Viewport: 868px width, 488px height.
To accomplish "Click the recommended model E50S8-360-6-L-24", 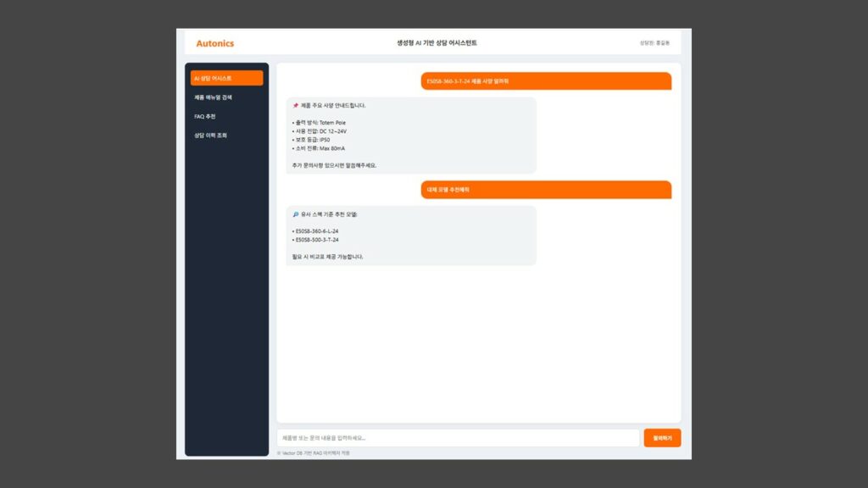I will tap(315, 231).
